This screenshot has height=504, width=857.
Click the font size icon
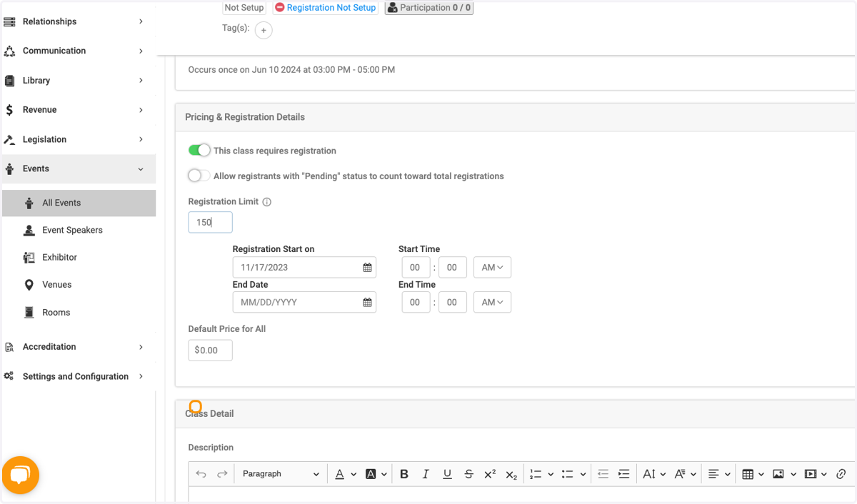click(649, 474)
